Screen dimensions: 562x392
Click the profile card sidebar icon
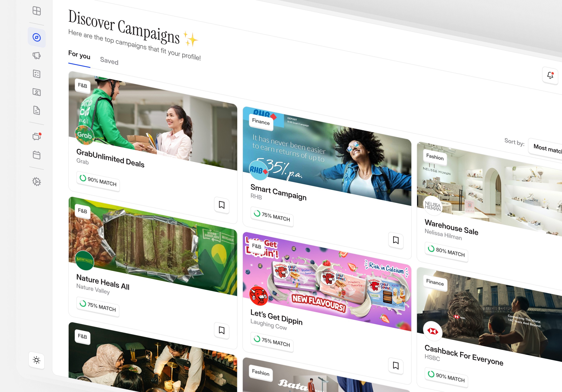click(x=37, y=92)
